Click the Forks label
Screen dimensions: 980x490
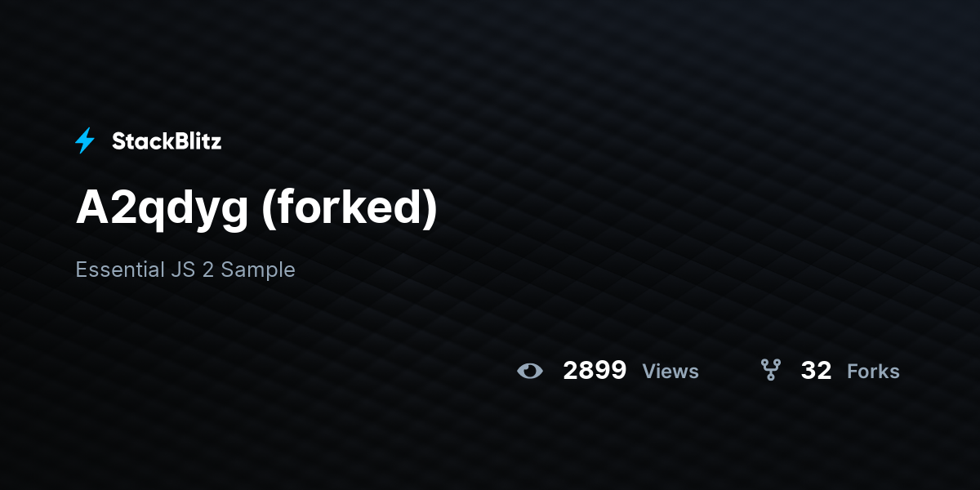[873, 372]
